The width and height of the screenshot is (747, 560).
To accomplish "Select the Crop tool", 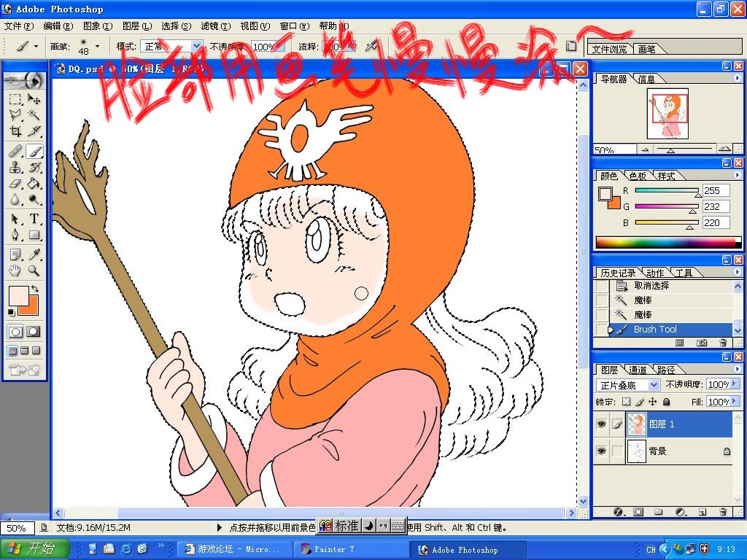I will pyautogui.click(x=15, y=131).
